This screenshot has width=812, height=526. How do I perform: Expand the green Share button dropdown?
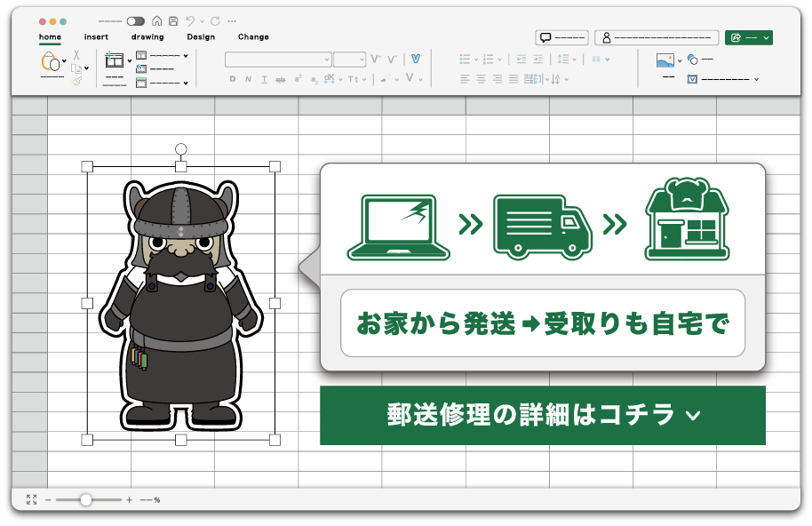coord(766,37)
